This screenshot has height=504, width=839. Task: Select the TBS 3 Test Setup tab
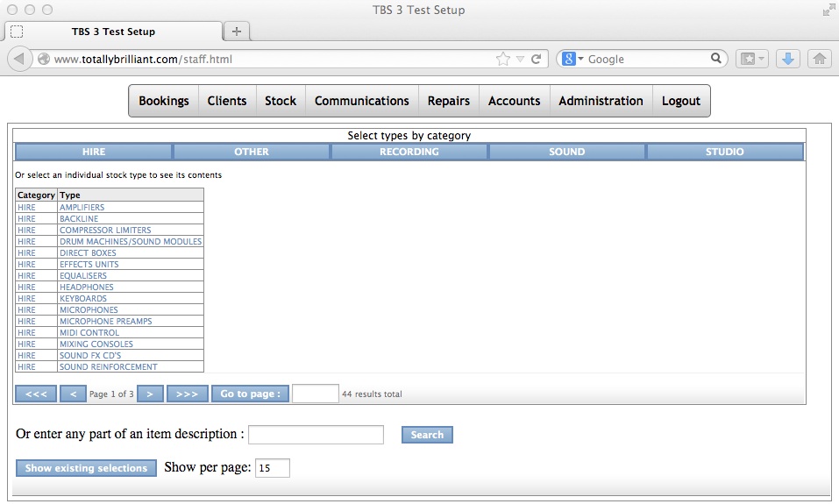[x=113, y=32]
